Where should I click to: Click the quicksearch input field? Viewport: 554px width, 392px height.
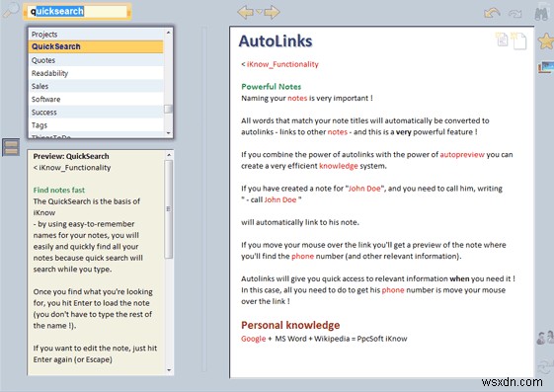click(77, 11)
